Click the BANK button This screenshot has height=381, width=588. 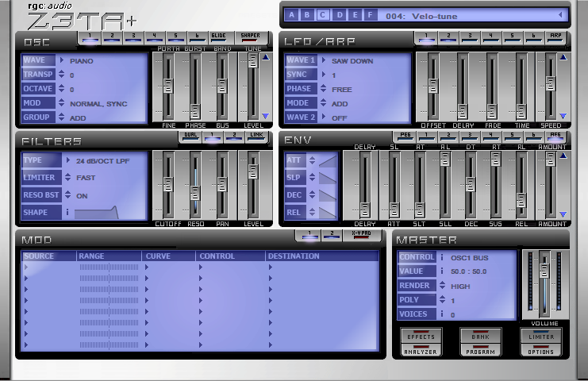pyautogui.click(x=480, y=335)
